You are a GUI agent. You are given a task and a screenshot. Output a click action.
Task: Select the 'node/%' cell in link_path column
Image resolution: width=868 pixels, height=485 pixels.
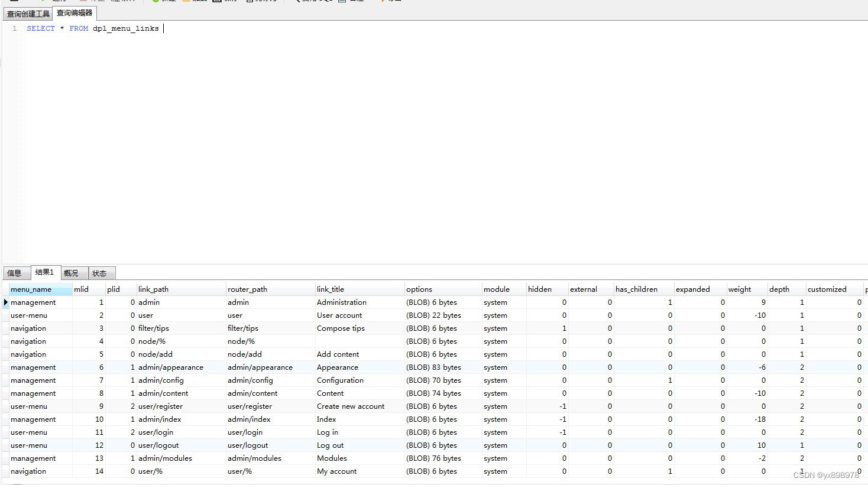tap(182, 341)
